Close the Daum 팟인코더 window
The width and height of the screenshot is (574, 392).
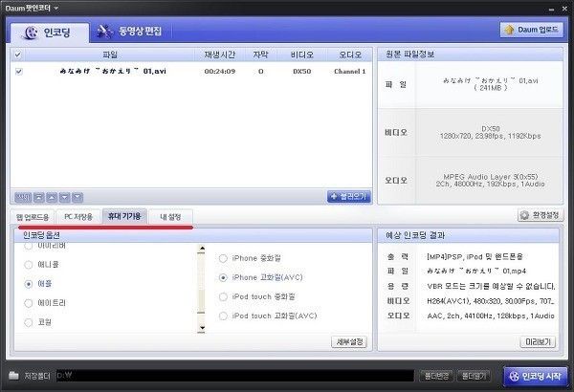pyautogui.click(x=564, y=9)
